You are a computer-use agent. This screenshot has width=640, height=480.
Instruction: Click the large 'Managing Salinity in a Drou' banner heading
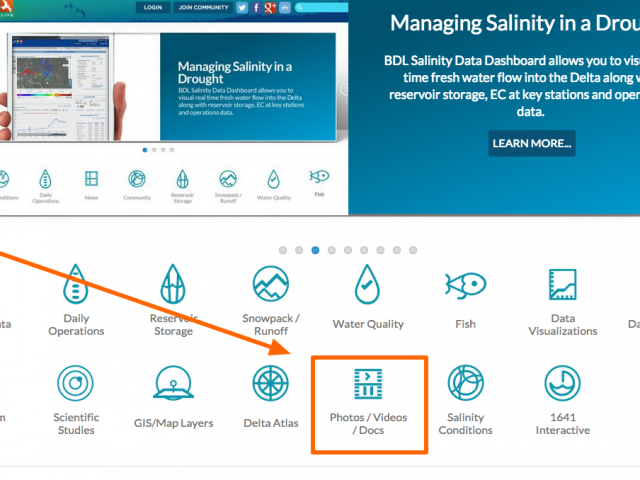tap(515, 23)
